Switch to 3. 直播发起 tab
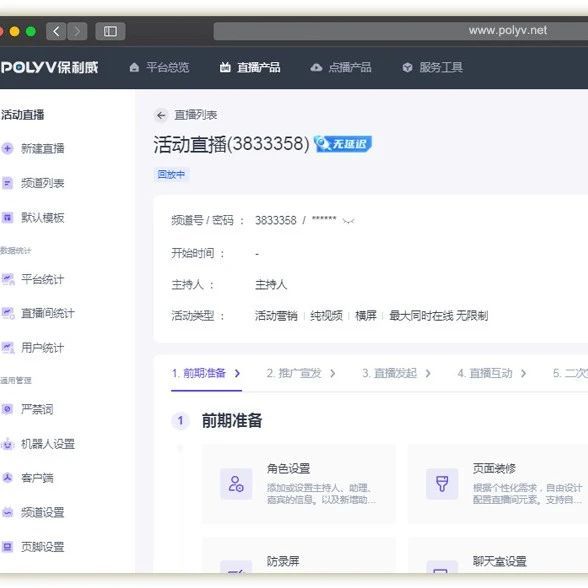Viewport: 588px width, 588px height. (390, 373)
